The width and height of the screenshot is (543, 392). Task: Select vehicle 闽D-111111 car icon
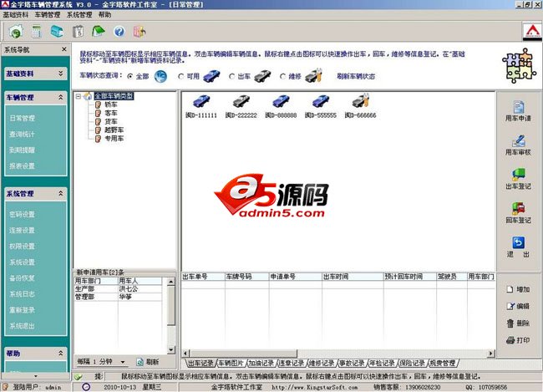coord(201,101)
